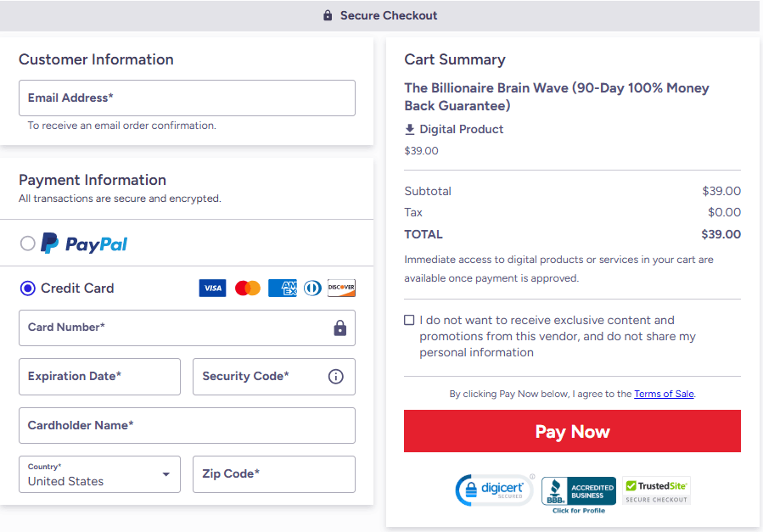This screenshot has height=532, width=763.
Task: Click the Diners Club icon
Action: [311, 288]
